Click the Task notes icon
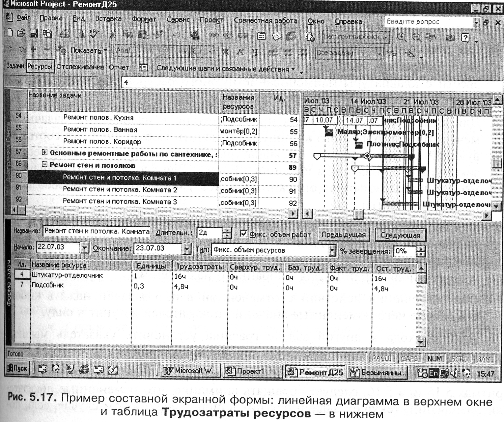 (x=276, y=36)
